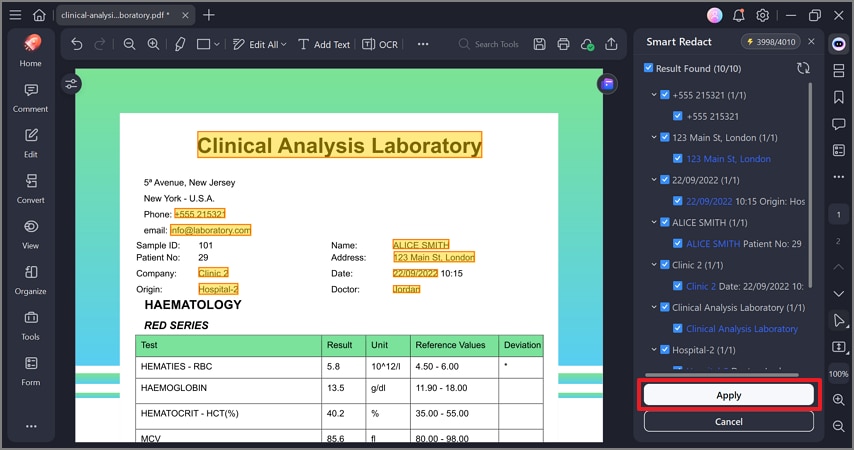Close the Smart Redact panel
854x450 pixels.
click(x=812, y=41)
